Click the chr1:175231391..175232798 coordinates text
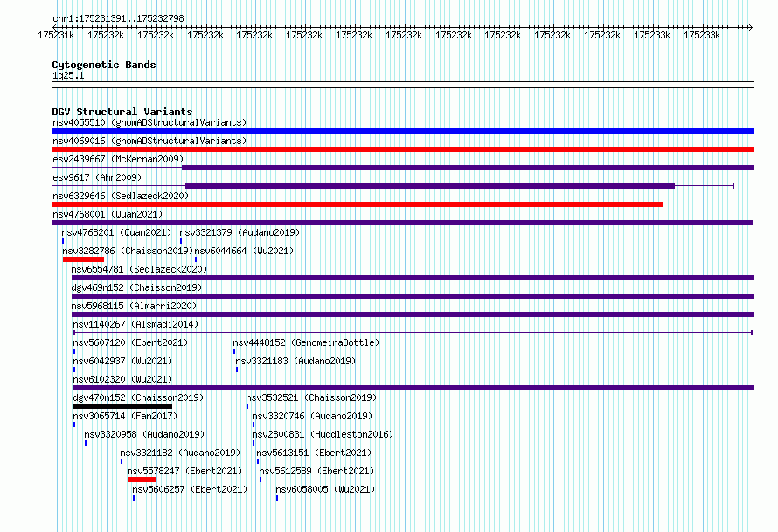The height and width of the screenshot is (532, 778). (x=118, y=18)
